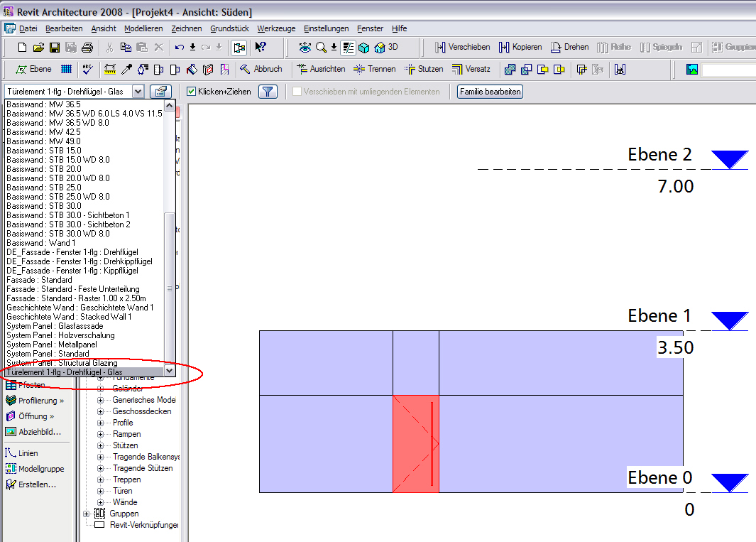The image size is (756, 542).
Task: Select the Versatz offset tool
Action: 471,69
